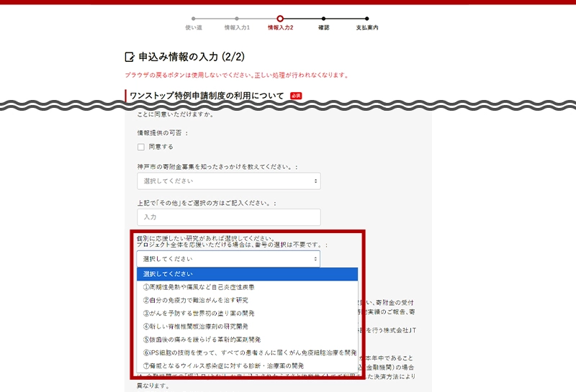Screen dimensions: 576x392
Task: Click the 確認 step dot
Action: point(323,19)
